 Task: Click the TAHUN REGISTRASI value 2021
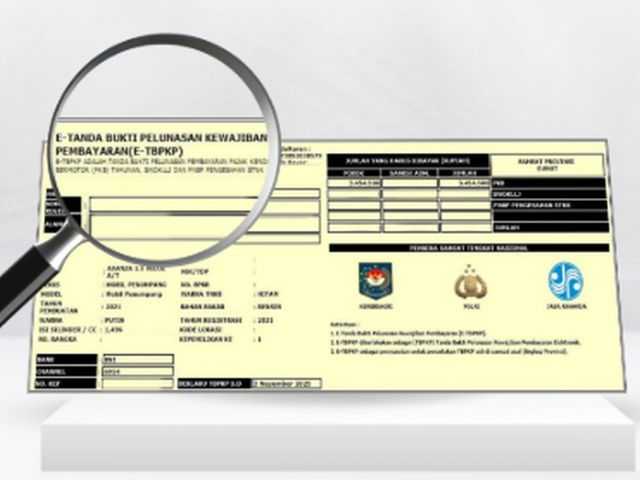266,319
